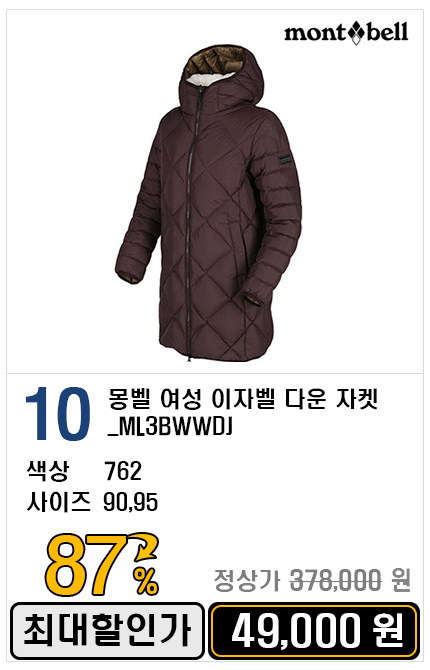The image size is (430, 670).
Task: Click the _ML3BWWDJ model code text
Action: coord(170,428)
